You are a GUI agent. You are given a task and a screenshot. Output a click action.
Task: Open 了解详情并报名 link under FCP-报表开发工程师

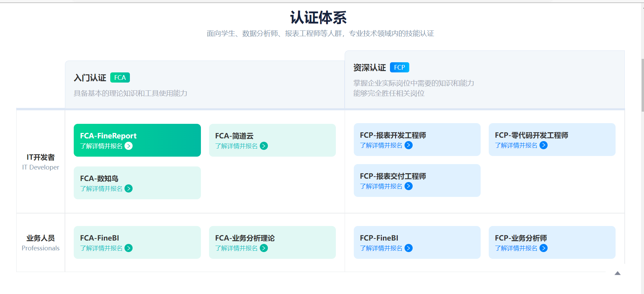(x=381, y=145)
